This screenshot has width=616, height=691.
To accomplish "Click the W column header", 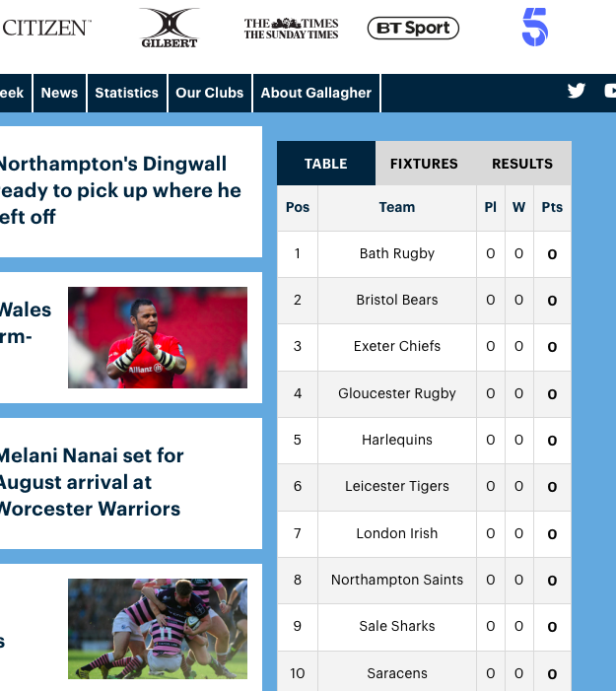I will coord(518,207).
